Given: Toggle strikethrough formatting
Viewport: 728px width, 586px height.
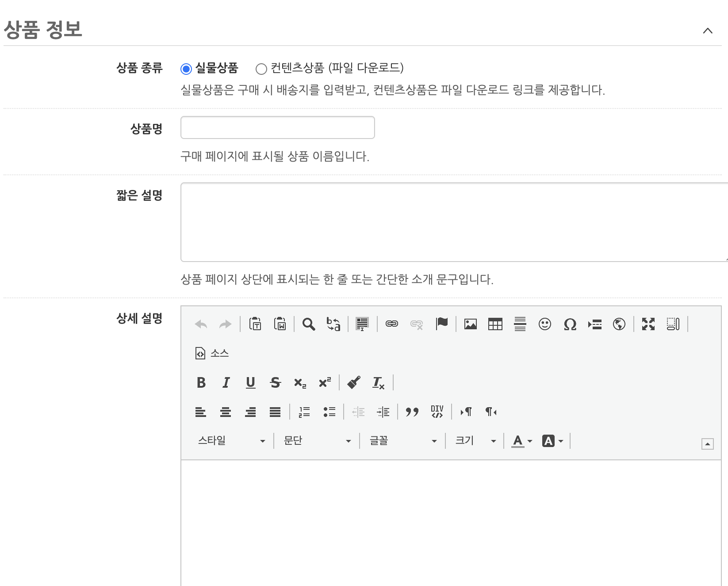Looking at the screenshot, I should tap(276, 382).
